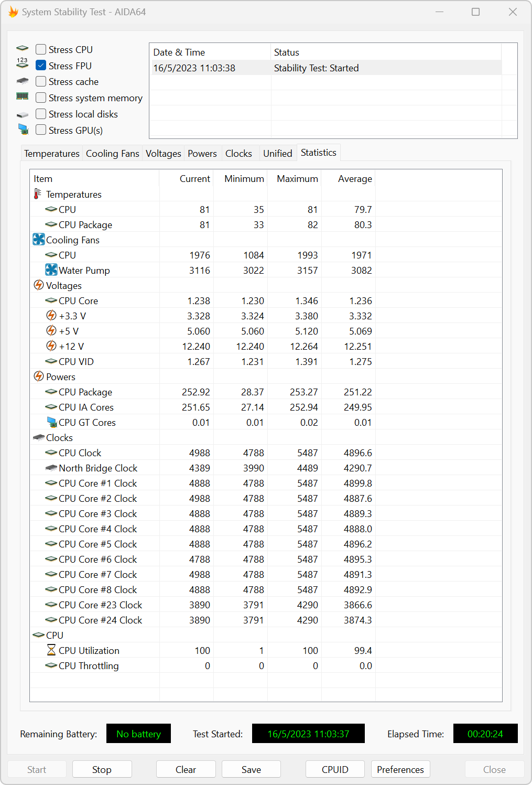Click the lightning icon beside Powers
The width and height of the screenshot is (532, 785).
pos(39,377)
